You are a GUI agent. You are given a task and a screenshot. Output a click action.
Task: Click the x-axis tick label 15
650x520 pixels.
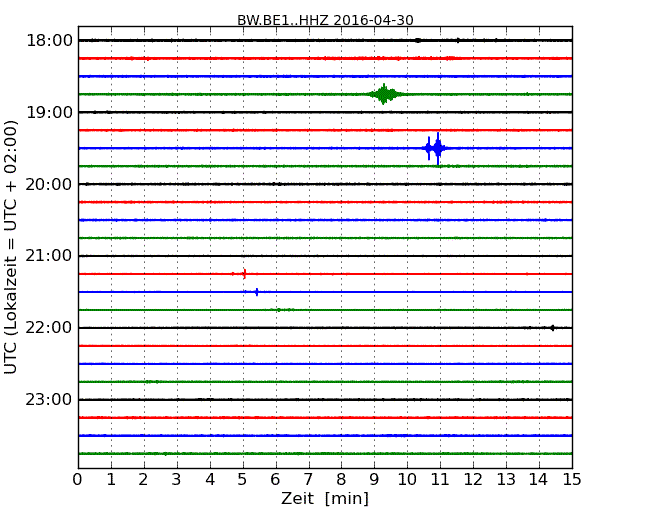pos(572,480)
